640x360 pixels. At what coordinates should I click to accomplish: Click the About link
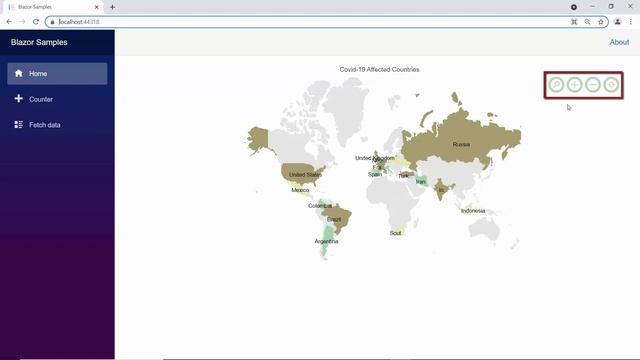tap(619, 42)
